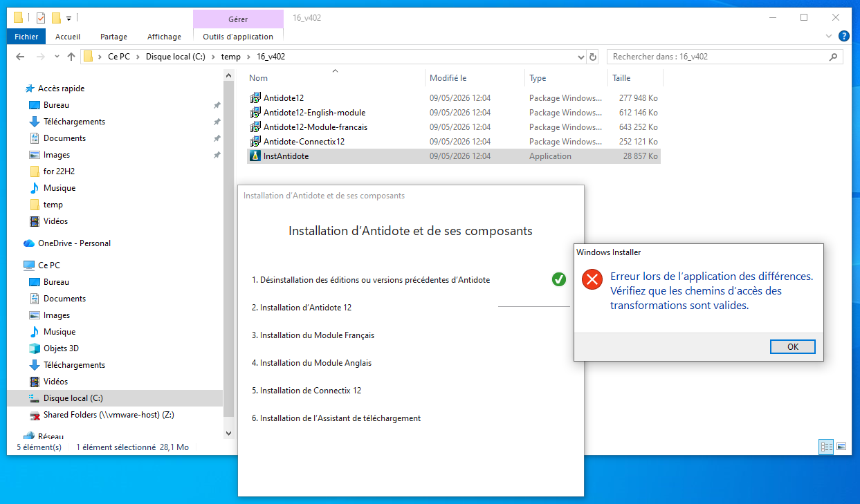Click the navigation pane scroll down arrow
The image size is (860, 504).
point(229,433)
